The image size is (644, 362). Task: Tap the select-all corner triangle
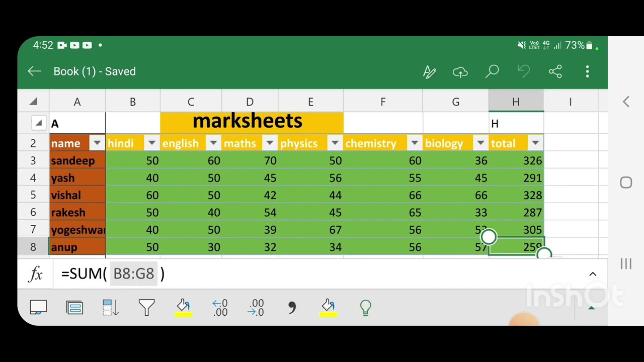point(33,102)
